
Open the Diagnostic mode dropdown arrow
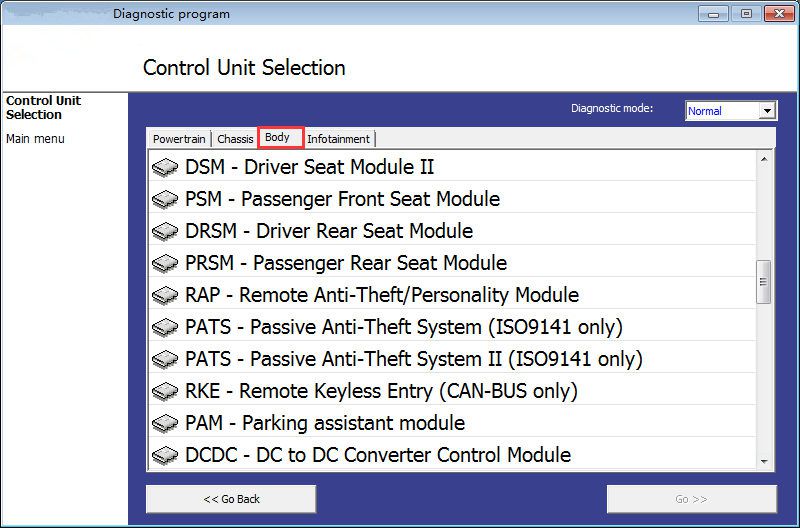tap(767, 111)
